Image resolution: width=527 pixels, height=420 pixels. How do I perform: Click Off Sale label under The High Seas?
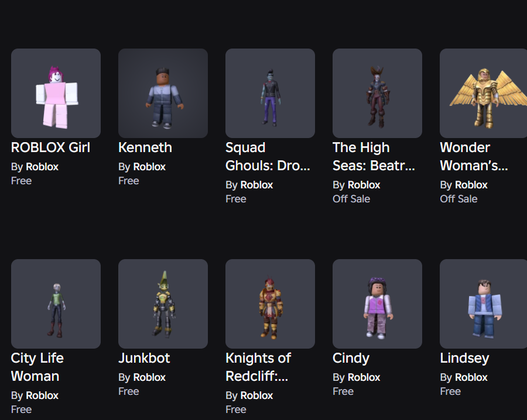coord(351,199)
